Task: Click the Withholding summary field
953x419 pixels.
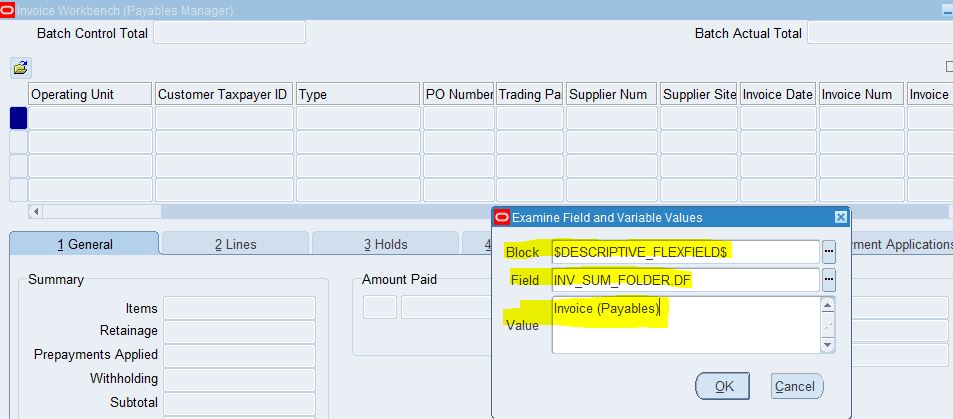Action: coord(239,379)
